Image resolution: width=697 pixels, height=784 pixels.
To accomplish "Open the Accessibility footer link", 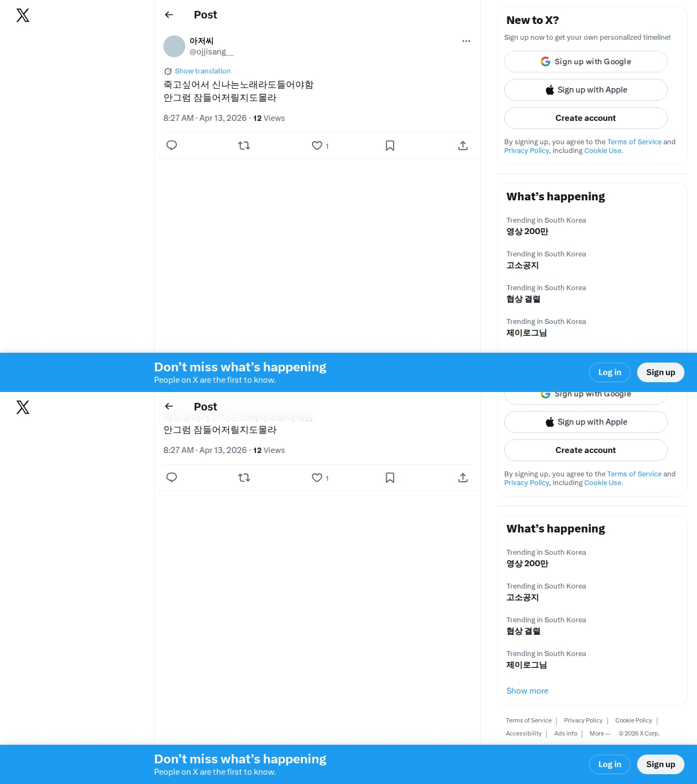I will point(523,733).
